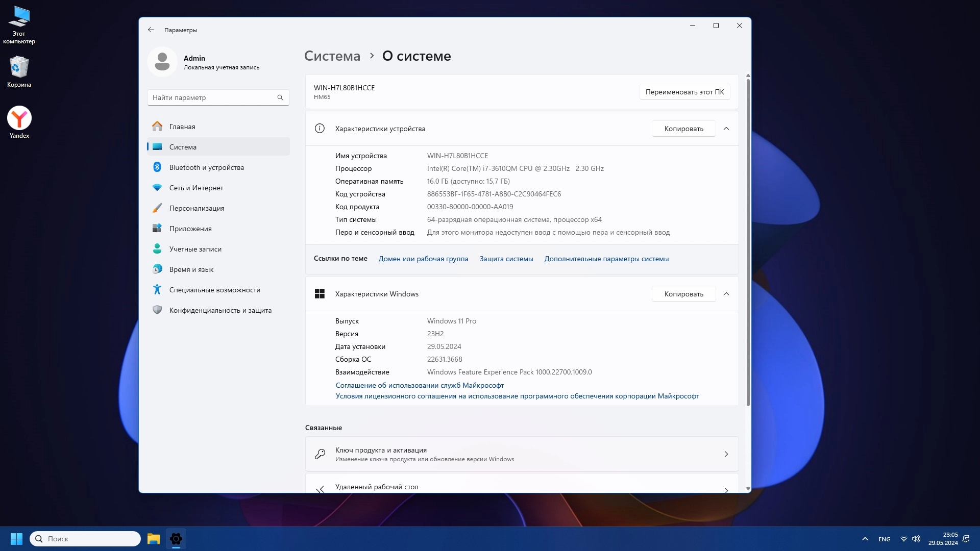Click the search magnifier icon in Найти параметр

click(x=280, y=97)
